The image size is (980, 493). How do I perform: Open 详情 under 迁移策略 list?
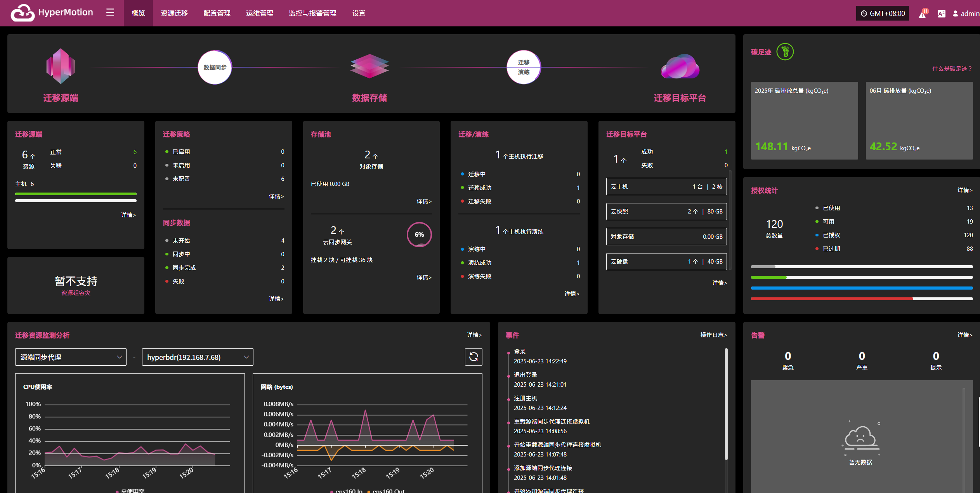pos(276,196)
